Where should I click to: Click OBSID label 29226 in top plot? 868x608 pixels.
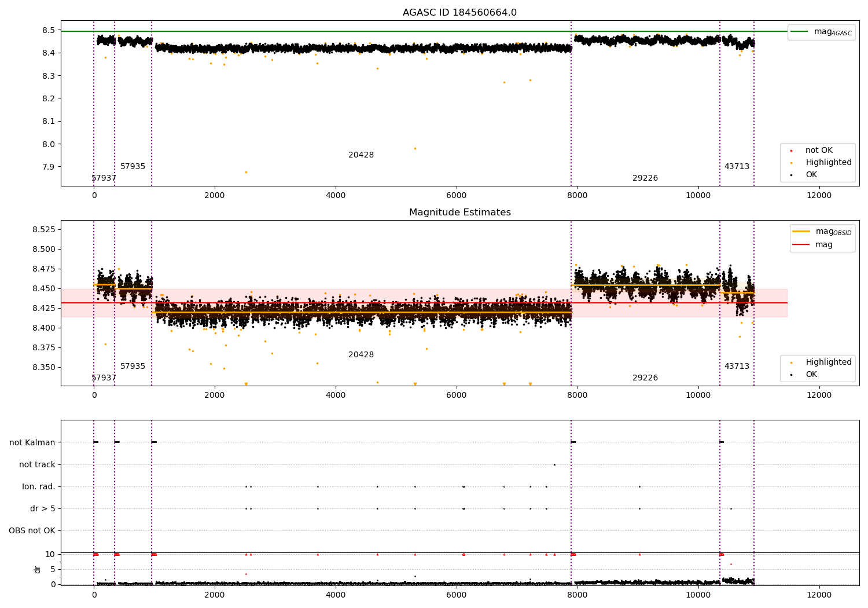coord(645,178)
